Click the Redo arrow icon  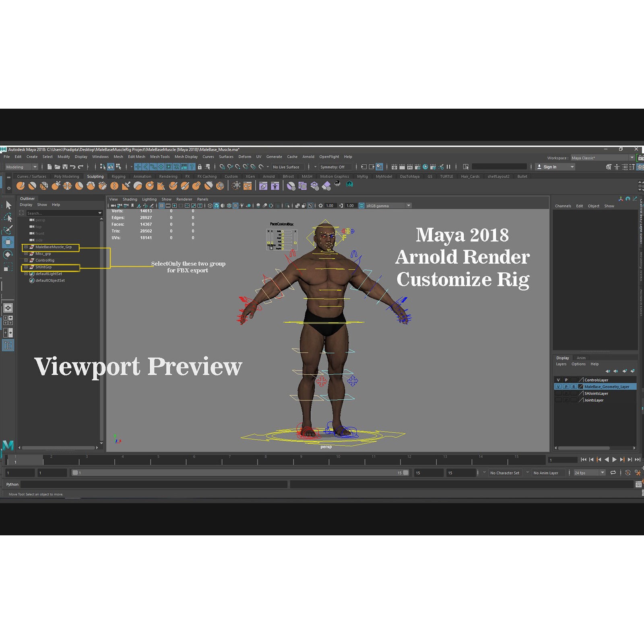click(x=80, y=167)
